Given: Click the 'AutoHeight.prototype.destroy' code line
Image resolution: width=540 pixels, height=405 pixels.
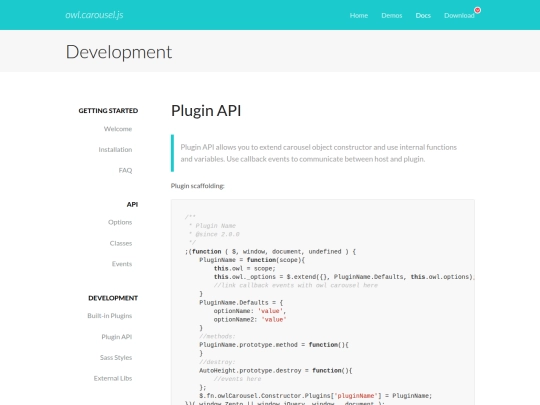Looking at the screenshot, I should tap(276, 371).
